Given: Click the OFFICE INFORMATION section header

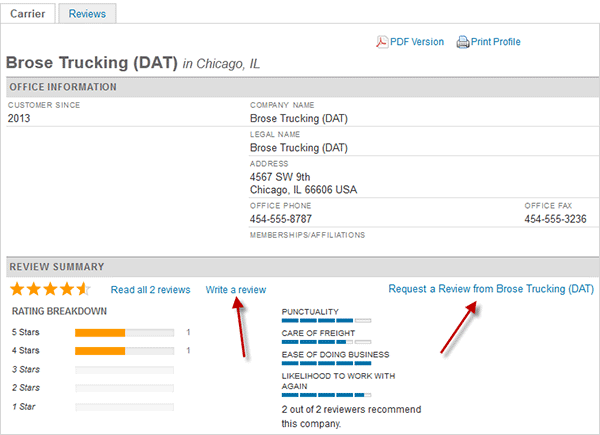Looking at the screenshot, I should click(x=302, y=87).
